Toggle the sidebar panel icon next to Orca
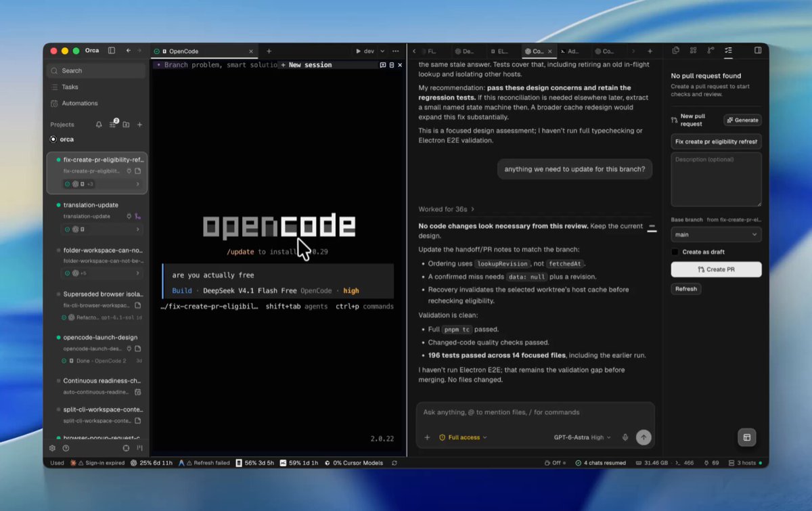 point(112,51)
